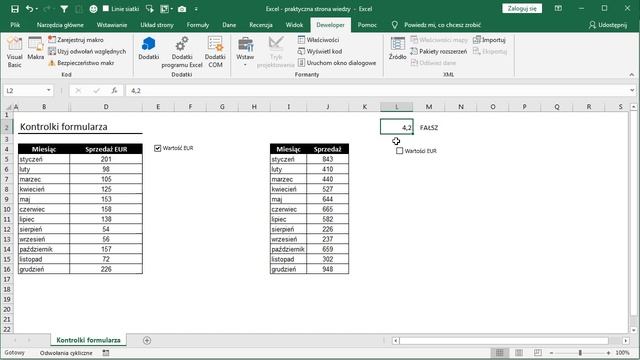Open the undo history dropdown arrow
Viewport: 640px width, 360px height.
click(x=37, y=9)
